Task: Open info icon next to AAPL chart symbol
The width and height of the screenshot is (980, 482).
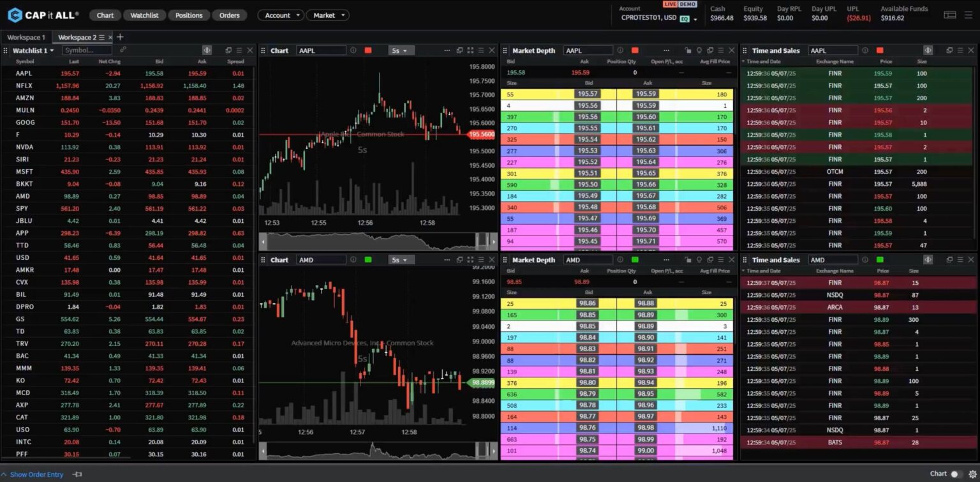Action: coord(353,50)
